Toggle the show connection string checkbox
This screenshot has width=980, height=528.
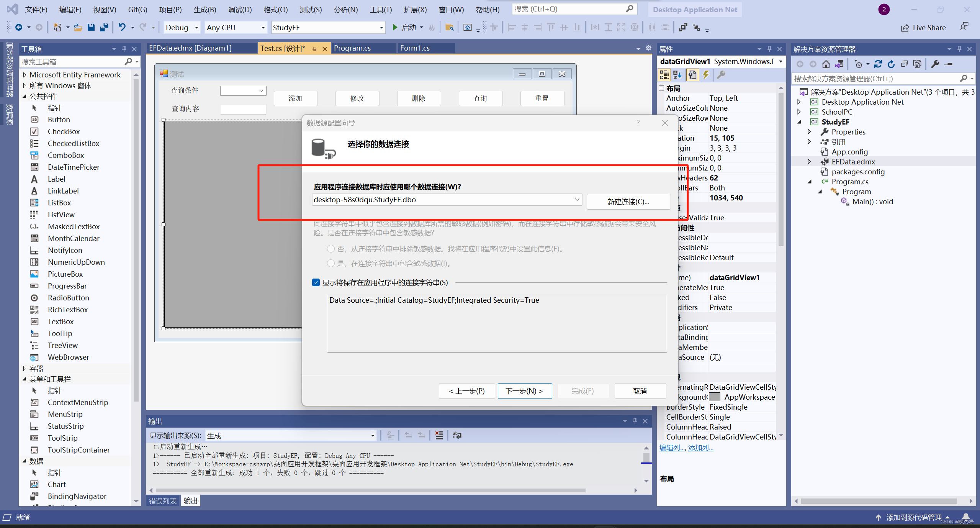point(316,283)
